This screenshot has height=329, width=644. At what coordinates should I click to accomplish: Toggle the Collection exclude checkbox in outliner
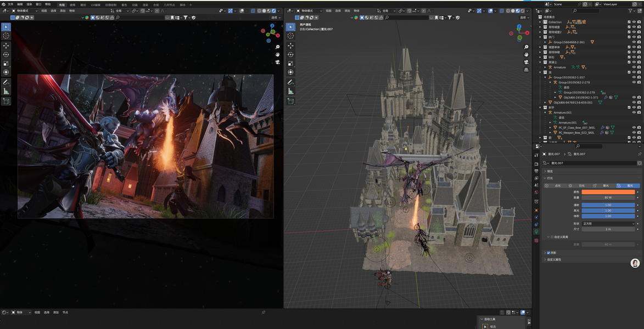click(629, 22)
